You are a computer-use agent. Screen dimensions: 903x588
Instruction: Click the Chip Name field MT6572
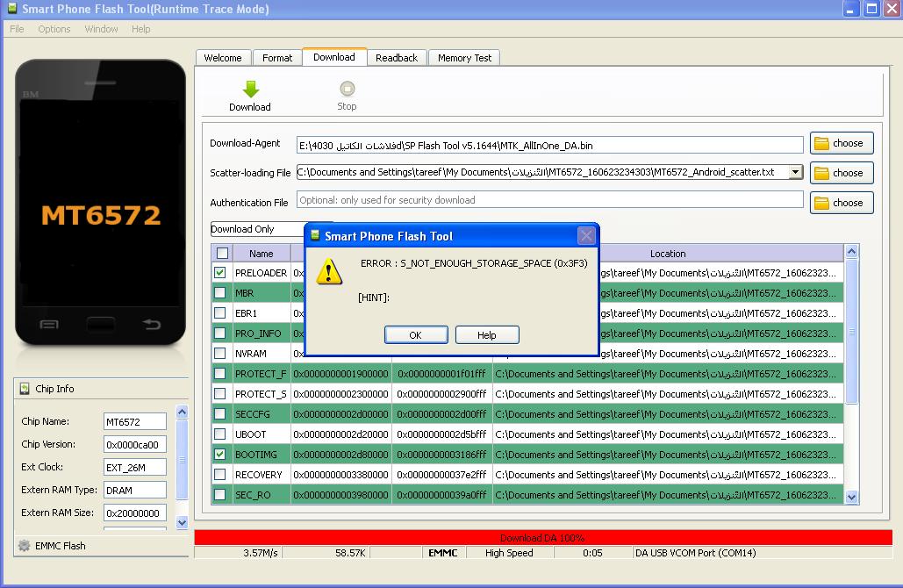pyautogui.click(x=135, y=421)
